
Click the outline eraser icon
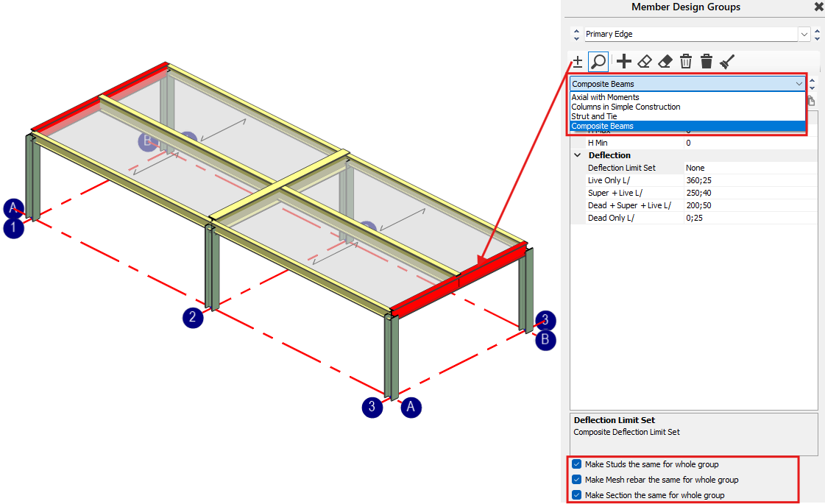[x=645, y=62]
